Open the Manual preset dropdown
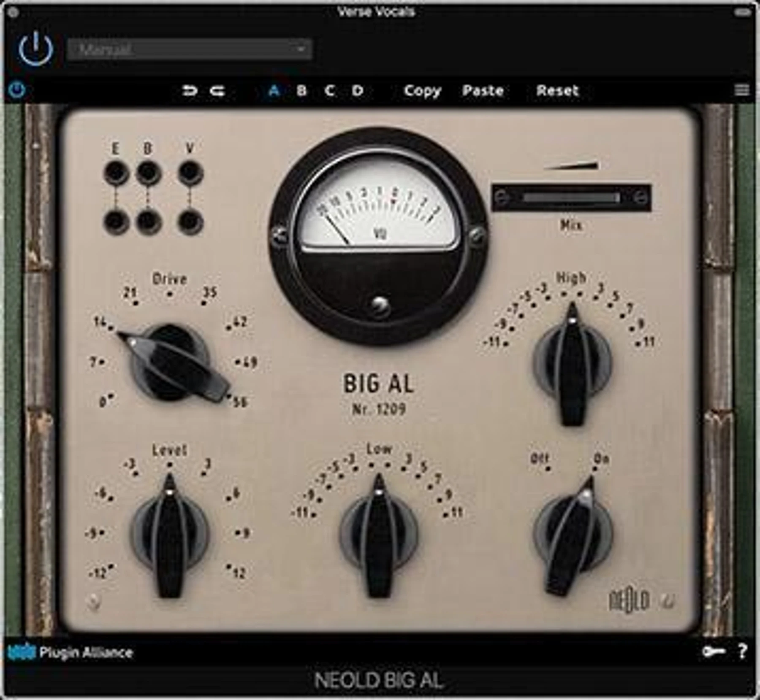 [x=190, y=49]
